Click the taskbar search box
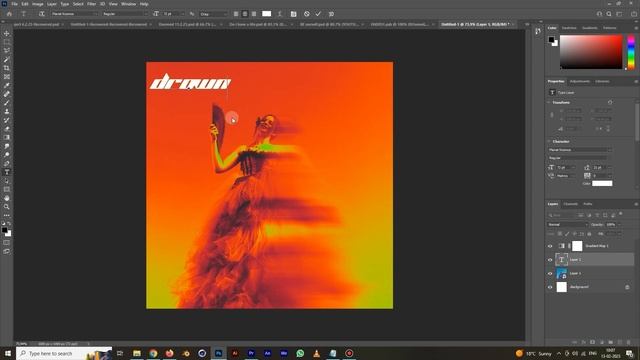The width and height of the screenshot is (640, 360). point(64,353)
